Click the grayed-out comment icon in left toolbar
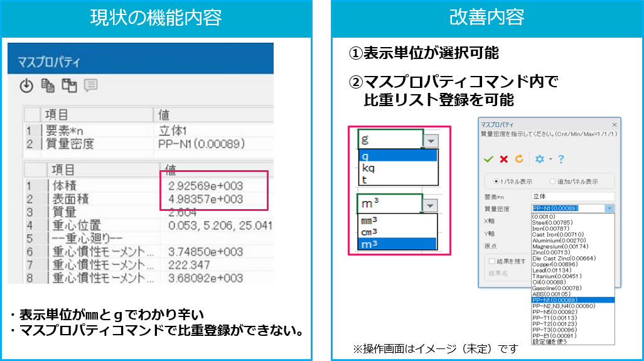This screenshot has width=644, height=361. coord(90,86)
